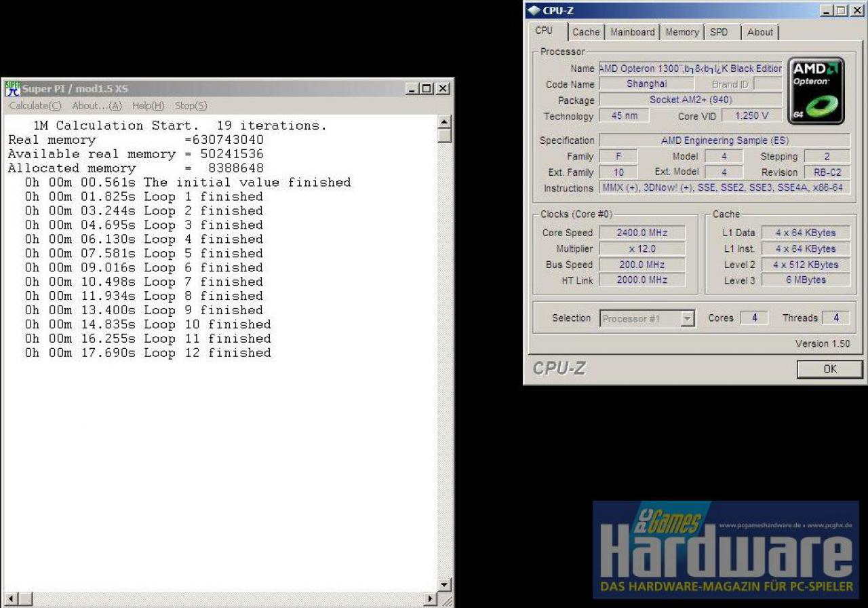Click Super PI vertical scrollbar down arrow

coord(444,584)
